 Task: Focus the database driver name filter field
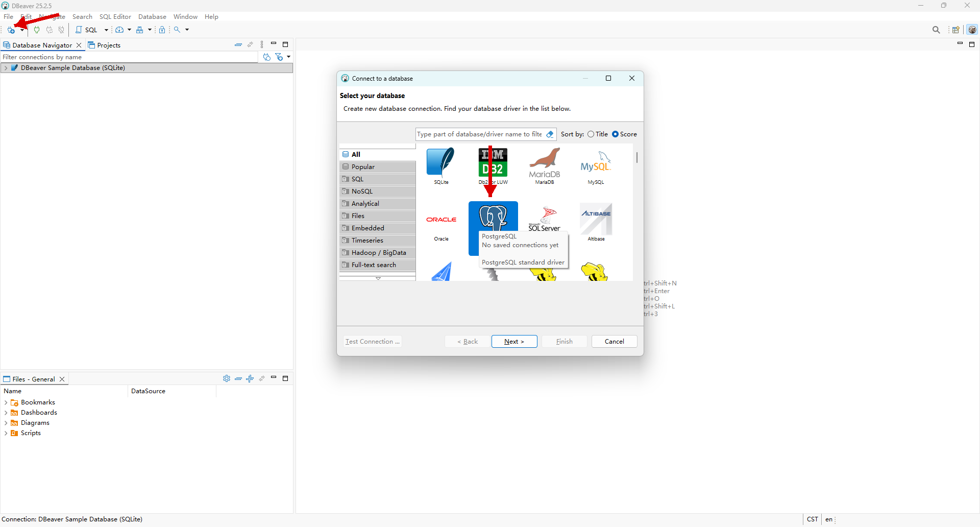480,134
